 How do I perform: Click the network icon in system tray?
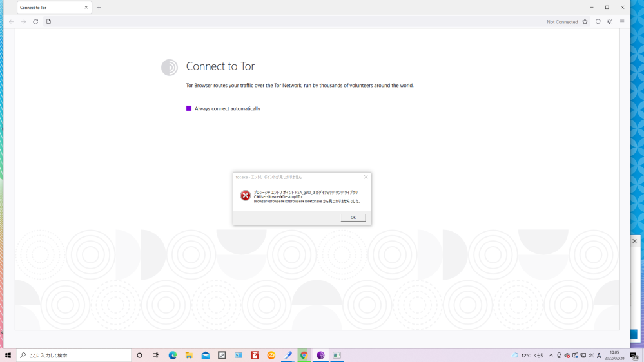tap(583, 356)
